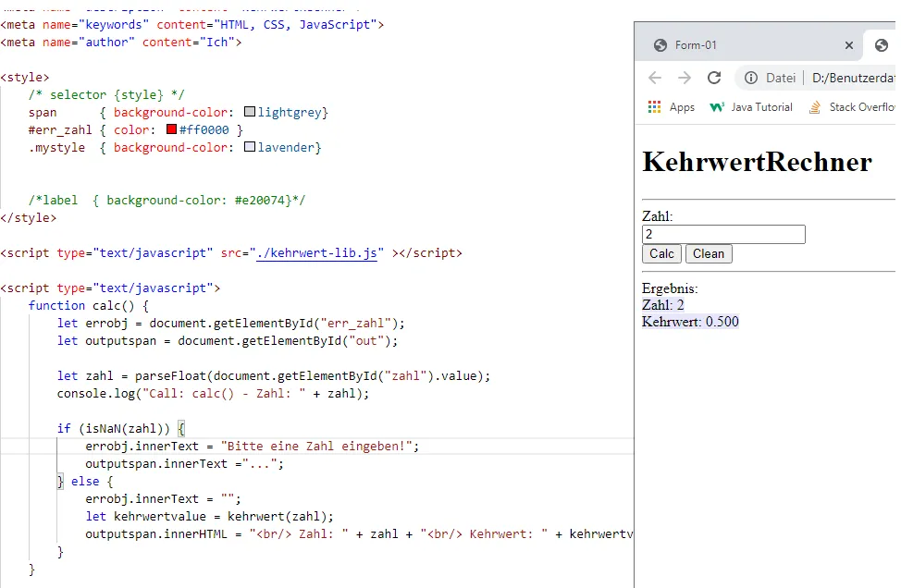Click the commented '#e20074' label rule
901x588 pixels.
tap(167, 201)
